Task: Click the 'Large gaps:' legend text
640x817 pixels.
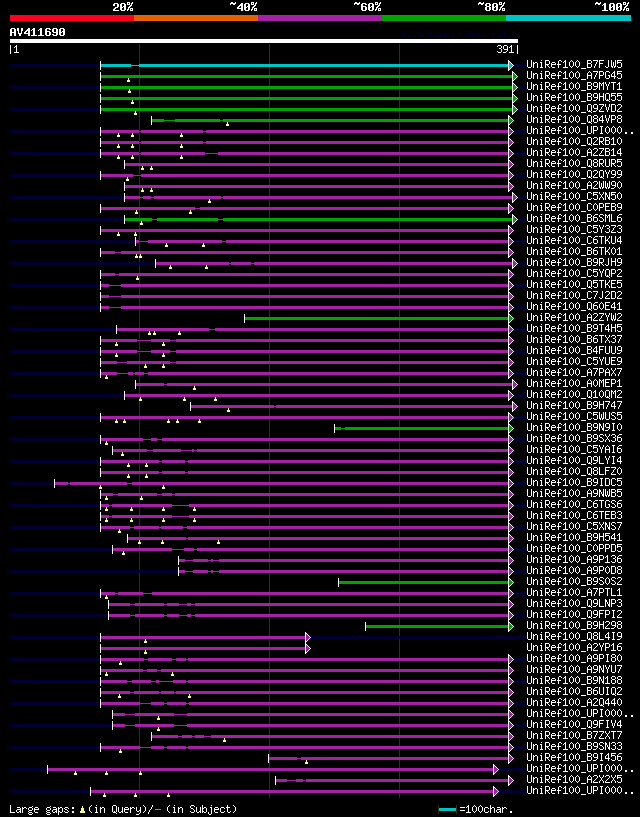Action: (43, 809)
